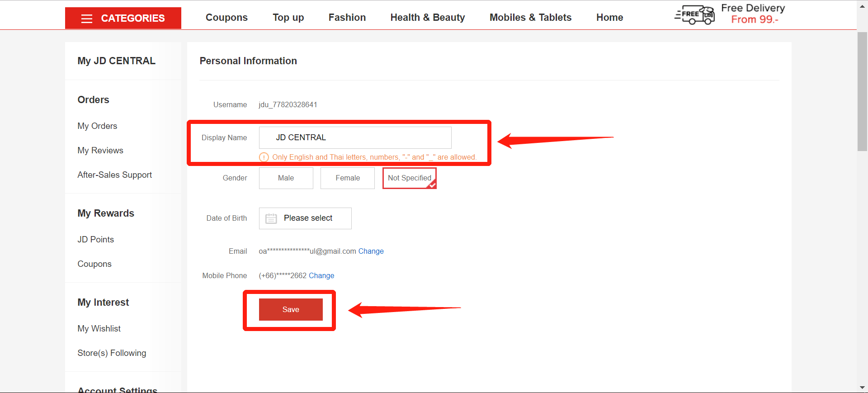868x393 pixels.
Task: Click the calendar icon in Date of Birth
Action: [x=271, y=218]
